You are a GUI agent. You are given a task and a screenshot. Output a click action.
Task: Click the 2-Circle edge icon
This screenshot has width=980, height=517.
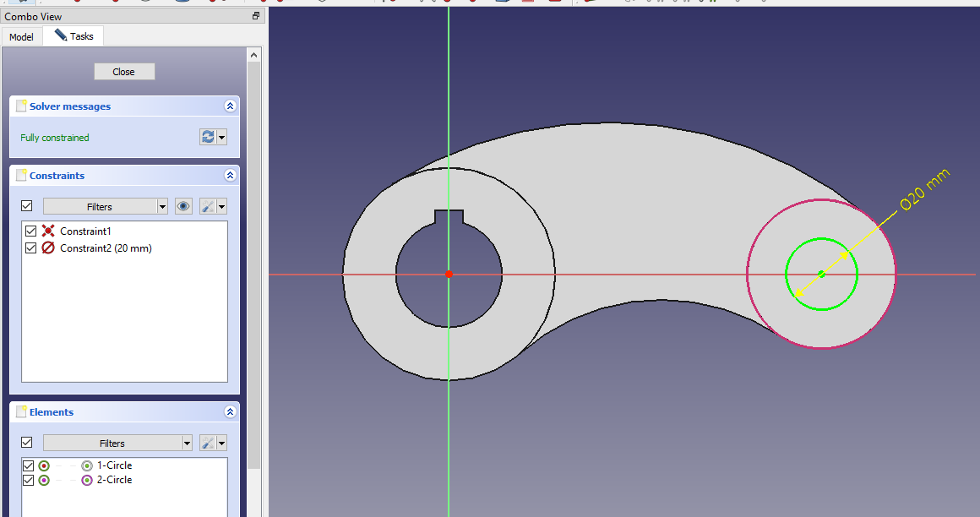click(x=87, y=480)
